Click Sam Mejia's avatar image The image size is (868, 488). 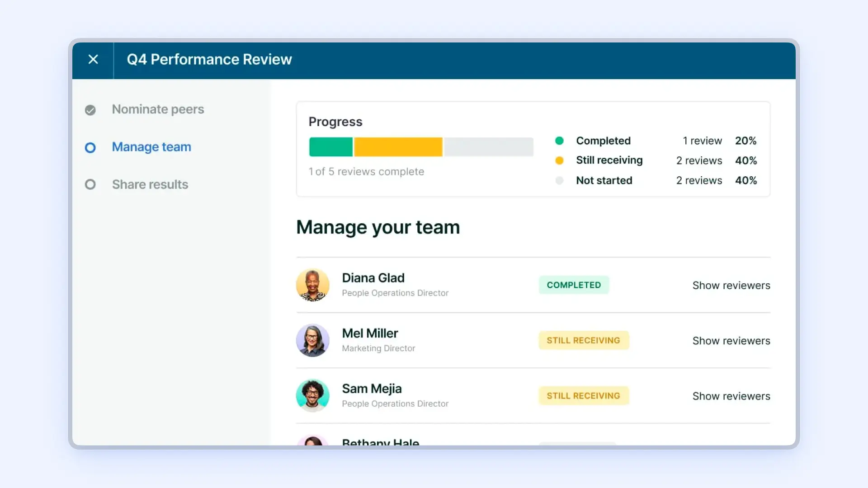click(312, 395)
